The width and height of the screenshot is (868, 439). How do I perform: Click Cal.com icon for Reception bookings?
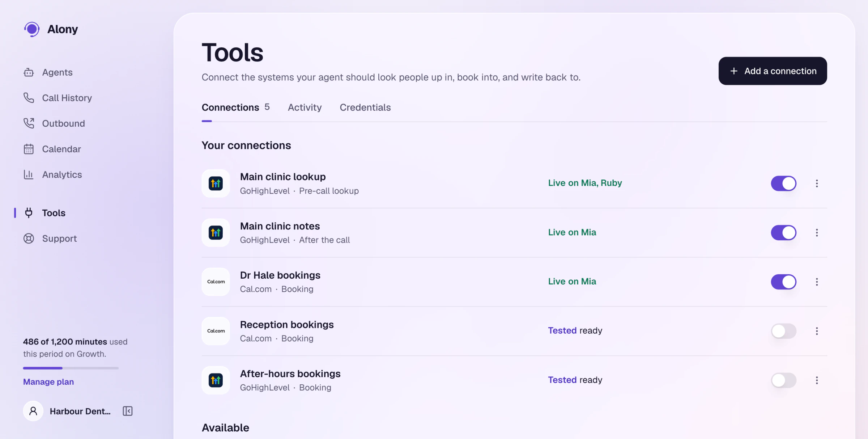click(216, 331)
